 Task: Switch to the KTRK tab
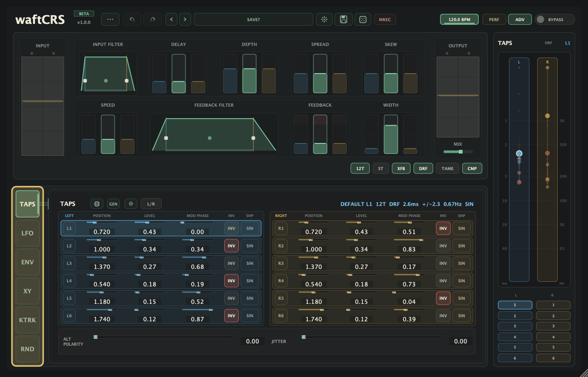click(x=28, y=320)
